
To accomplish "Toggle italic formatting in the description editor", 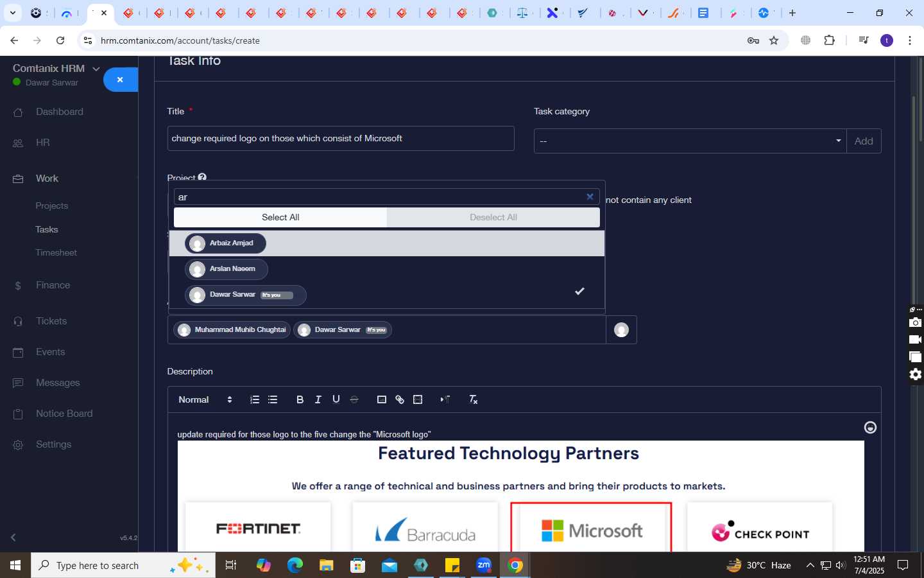I will [x=318, y=399].
